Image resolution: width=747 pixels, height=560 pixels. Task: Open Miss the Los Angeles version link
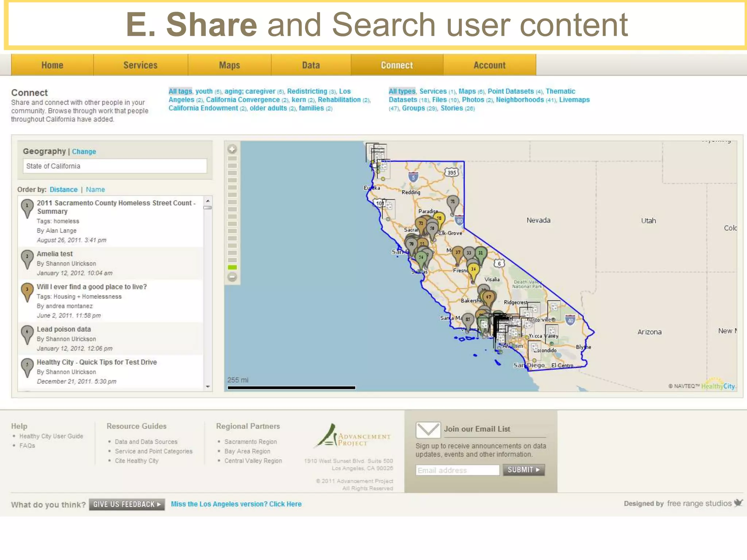click(236, 504)
